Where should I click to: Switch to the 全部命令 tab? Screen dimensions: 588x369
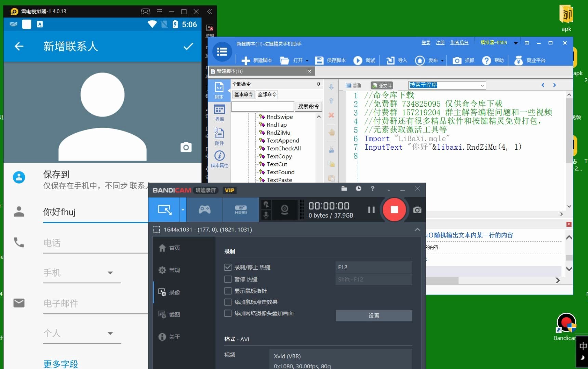click(267, 94)
